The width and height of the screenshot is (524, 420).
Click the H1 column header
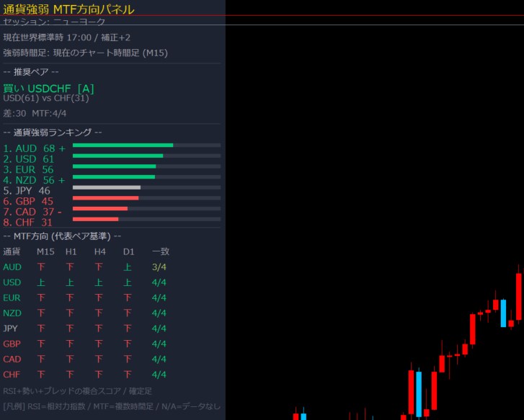(71, 251)
